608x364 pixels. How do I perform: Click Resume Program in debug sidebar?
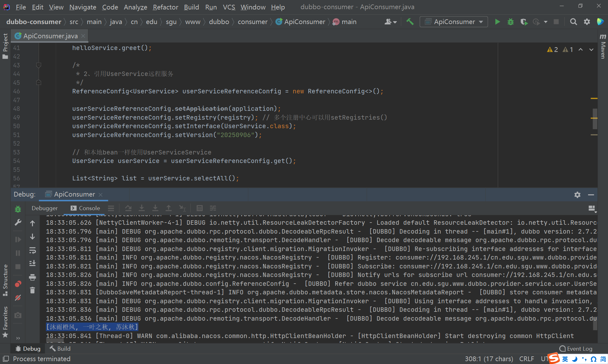(18, 240)
